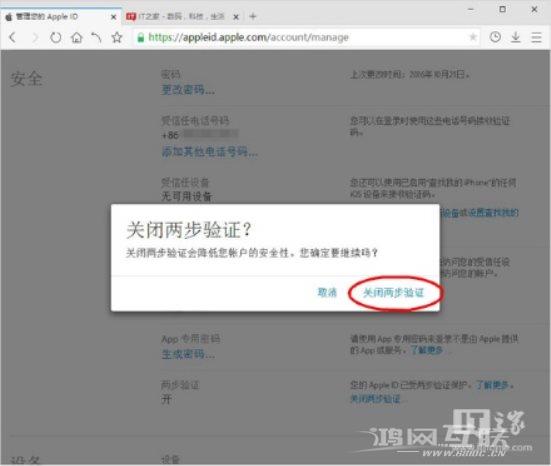Screen dimensions: 551x466
Task: Click the 更改密码 link
Action: point(188,90)
